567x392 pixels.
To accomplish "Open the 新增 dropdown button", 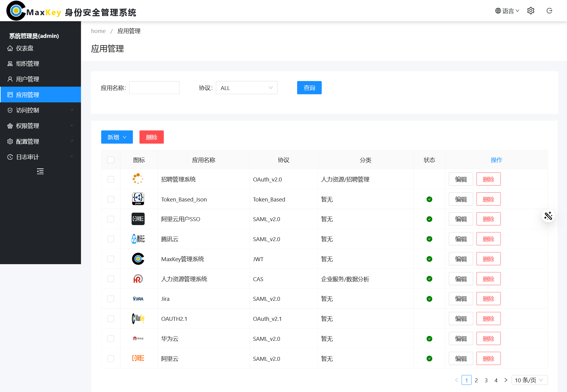I will [117, 137].
